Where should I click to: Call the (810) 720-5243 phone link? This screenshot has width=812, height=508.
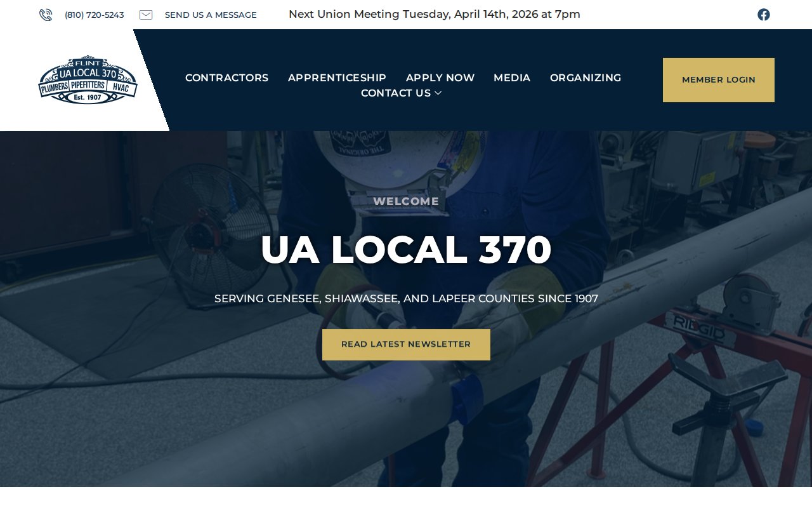95,15
